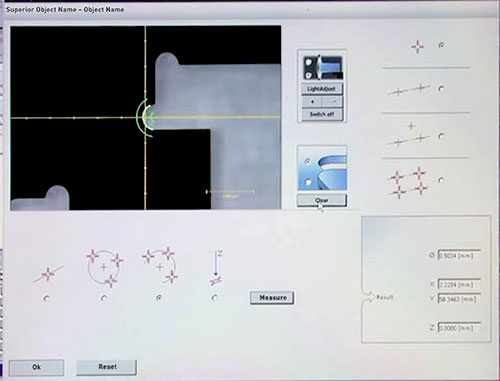Select the single-point mode radio button
The height and width of the screenshot is (381, 500).
tap(441, 45)
